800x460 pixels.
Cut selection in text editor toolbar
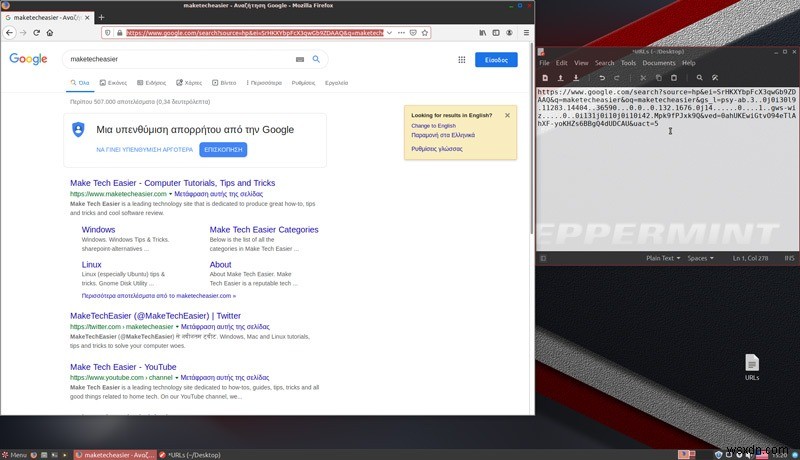[643, 78]
